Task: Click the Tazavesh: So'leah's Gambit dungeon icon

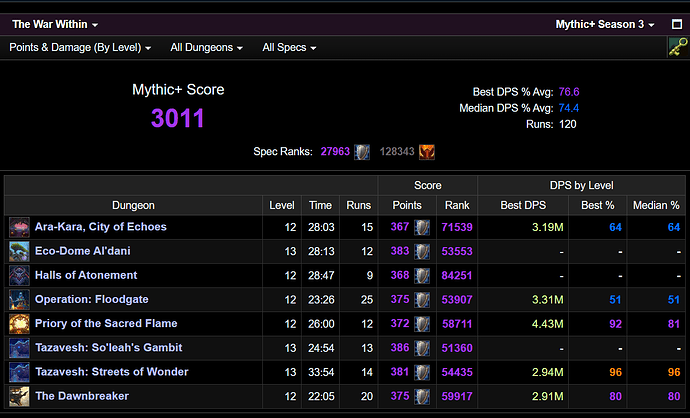Action: coord(19,348)
